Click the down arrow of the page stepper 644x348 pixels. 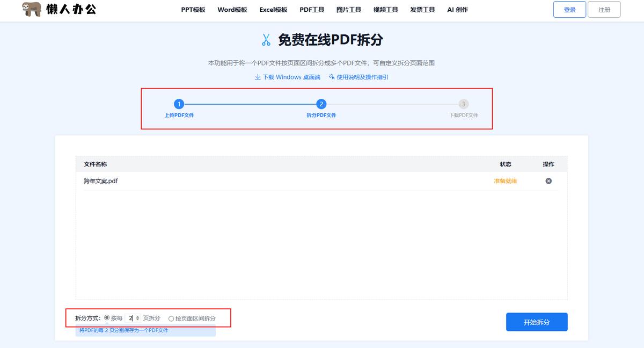pos(137,320)
